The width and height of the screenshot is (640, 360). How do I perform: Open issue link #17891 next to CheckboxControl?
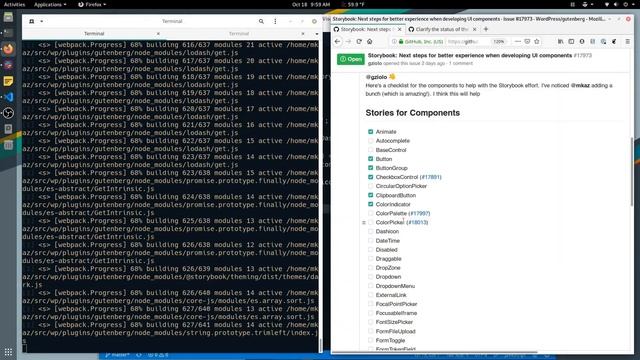(x=431, y=177)
